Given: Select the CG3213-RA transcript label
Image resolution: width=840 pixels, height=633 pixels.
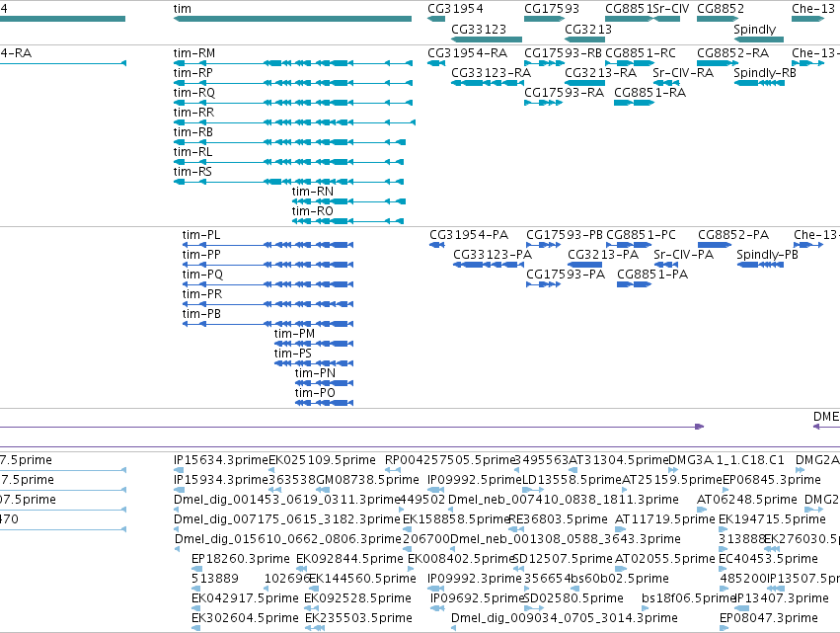Looking at the screenshot, I should tap(600, 73).
